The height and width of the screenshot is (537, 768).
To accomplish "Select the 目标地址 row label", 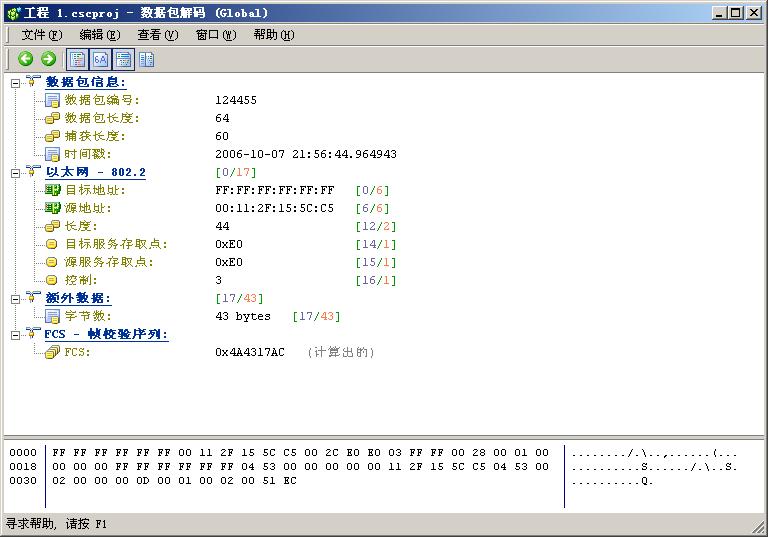I will (95, 190).
